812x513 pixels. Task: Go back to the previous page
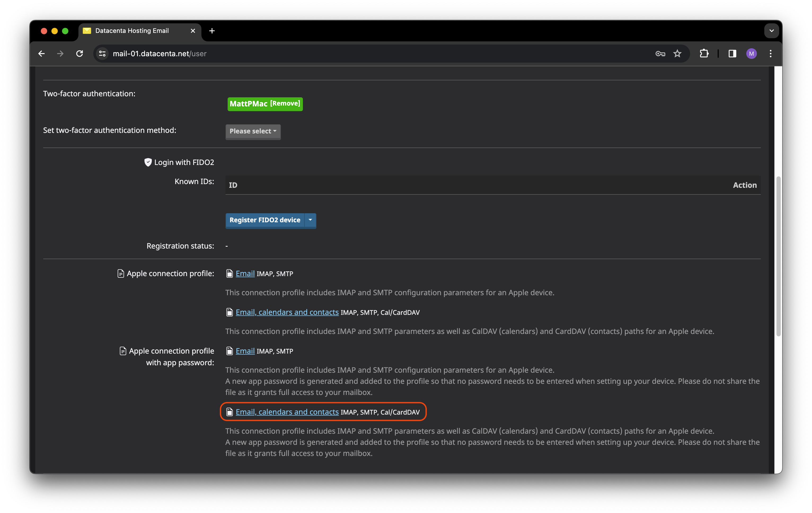(x=42, y=54)
